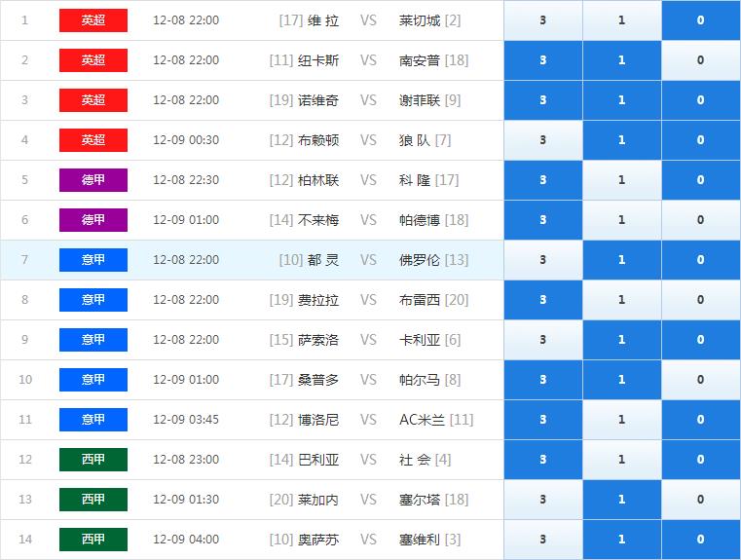Select 0 for 桑普多 vs 帕尔马
The image size is (741, 560).
(701, 380)
